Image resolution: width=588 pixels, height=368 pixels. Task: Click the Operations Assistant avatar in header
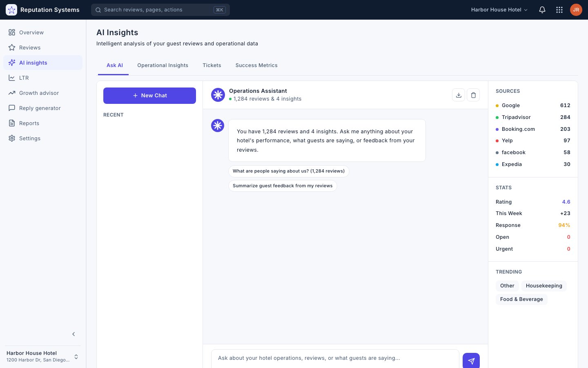tap(218, 95)
